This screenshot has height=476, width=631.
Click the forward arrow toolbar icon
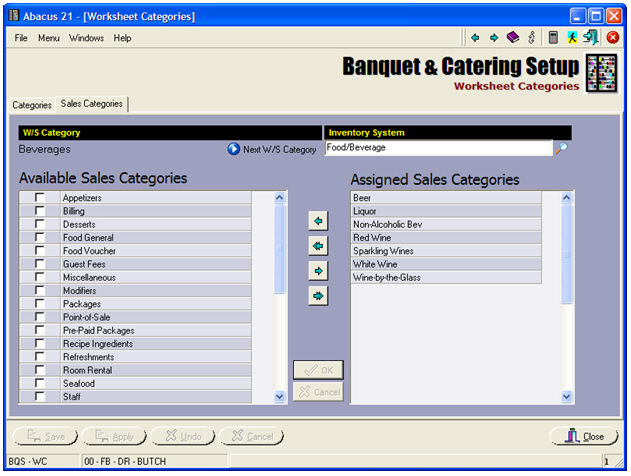click(494, 38)
